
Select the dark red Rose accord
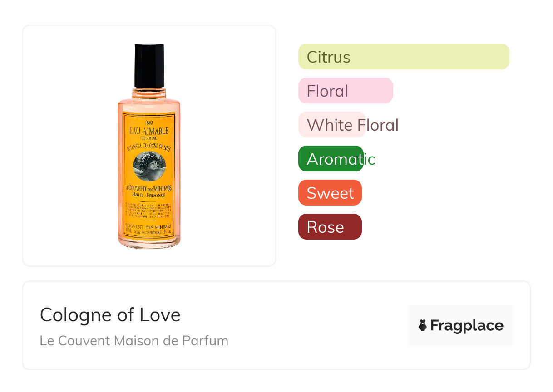330,227
